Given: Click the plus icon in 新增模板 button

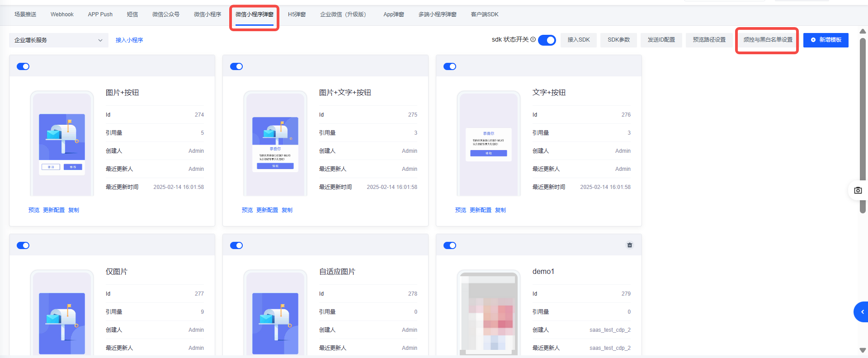Looking at the screenshot, I should tap(813, 40).
